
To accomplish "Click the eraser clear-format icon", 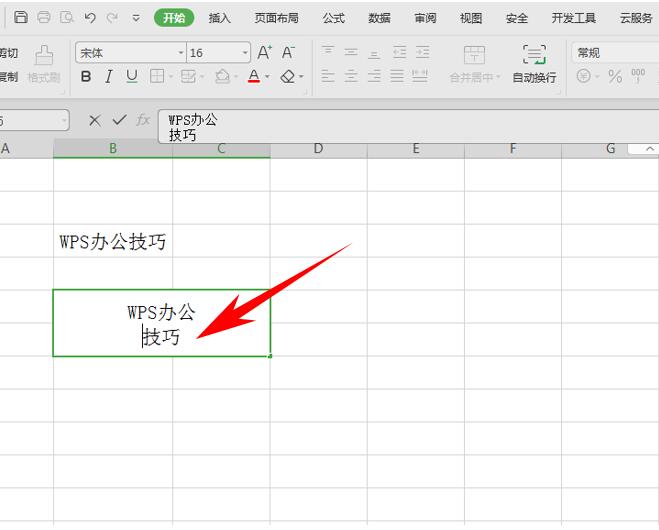I will click(x=288, y=76).
